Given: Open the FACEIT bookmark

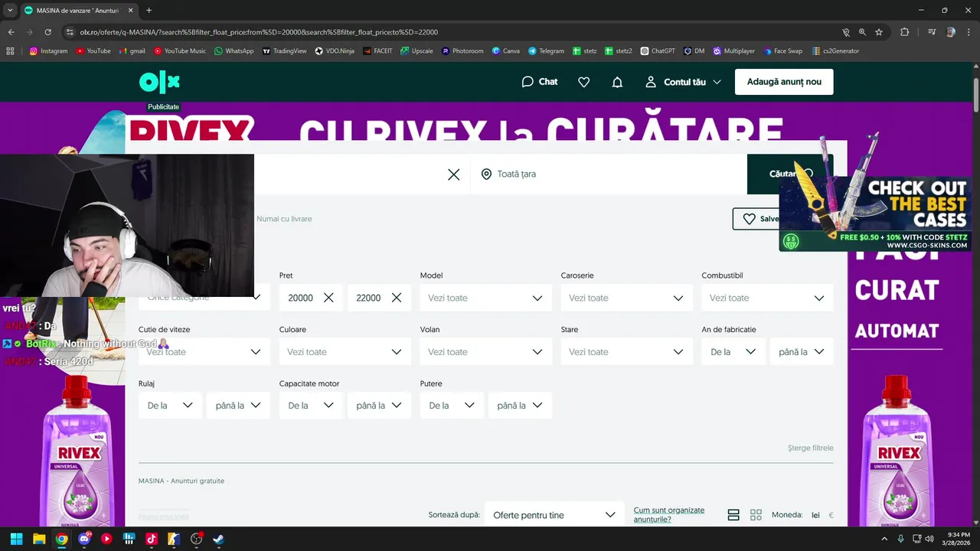Looking at the screenshot, I should (377, 51).
